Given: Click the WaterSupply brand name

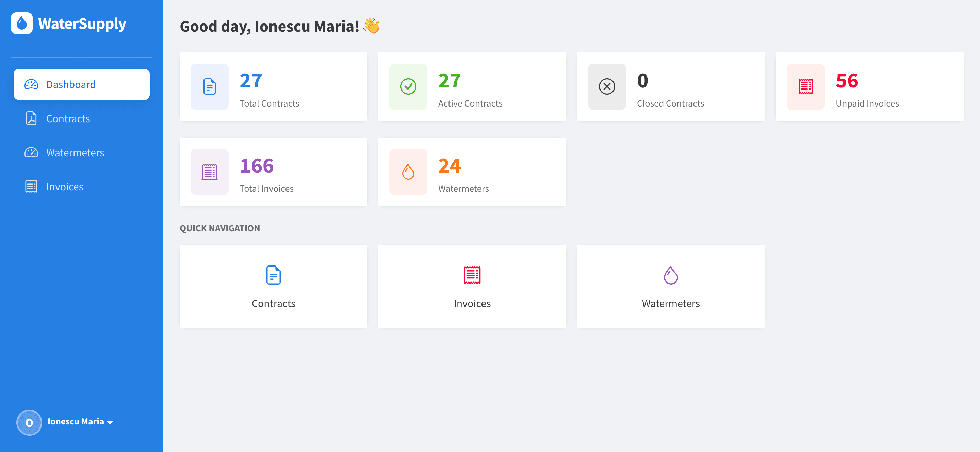Looking at the screenshot, I should (x=82, y=24).
